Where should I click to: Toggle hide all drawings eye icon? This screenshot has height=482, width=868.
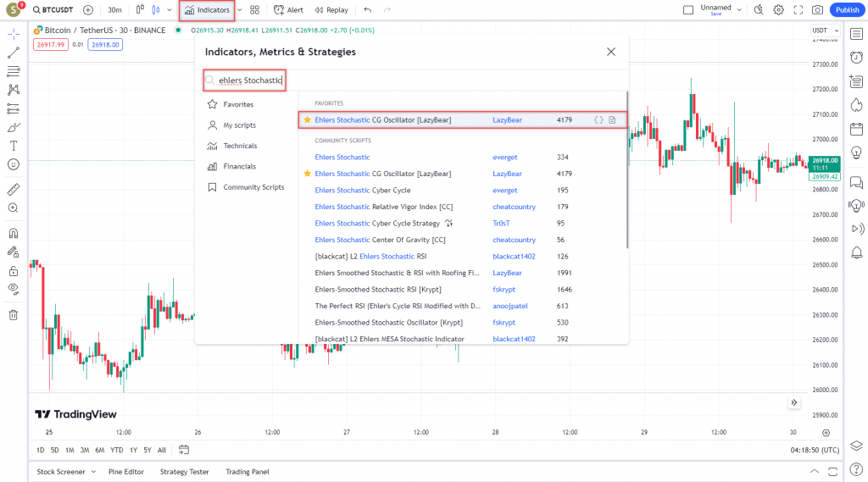pos(14,289)
